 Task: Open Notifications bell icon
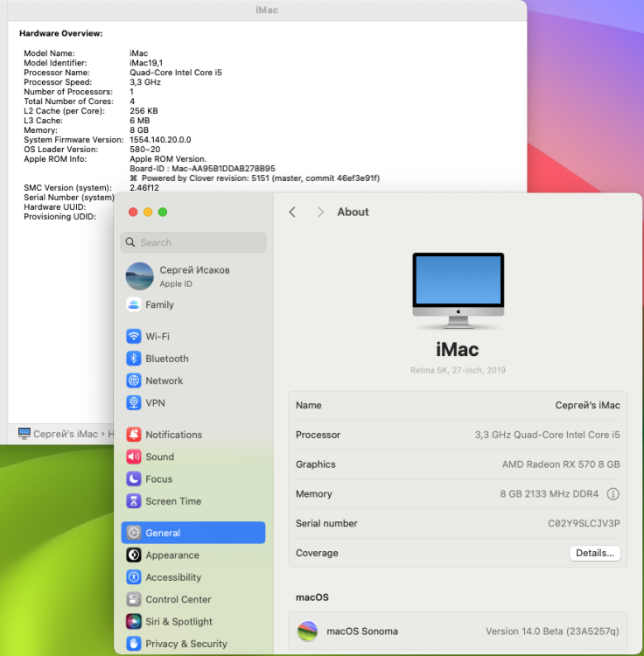click(134, 435)
